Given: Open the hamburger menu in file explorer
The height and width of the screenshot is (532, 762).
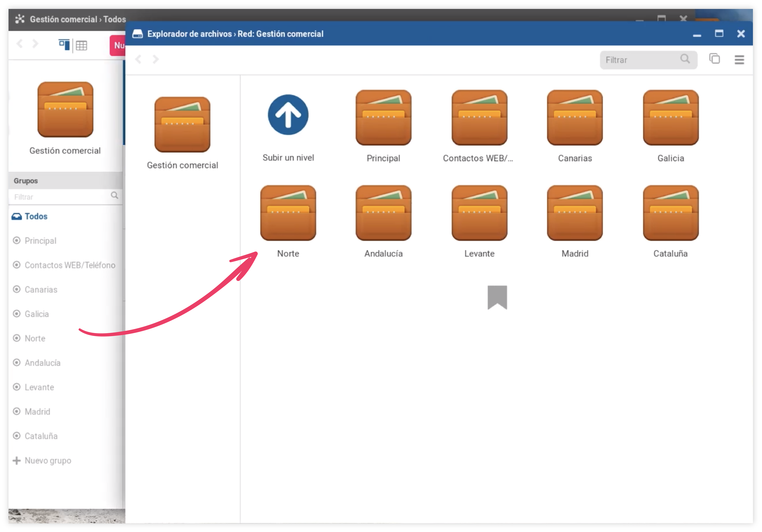Looking at the screenshot, I should pos(739,60).
